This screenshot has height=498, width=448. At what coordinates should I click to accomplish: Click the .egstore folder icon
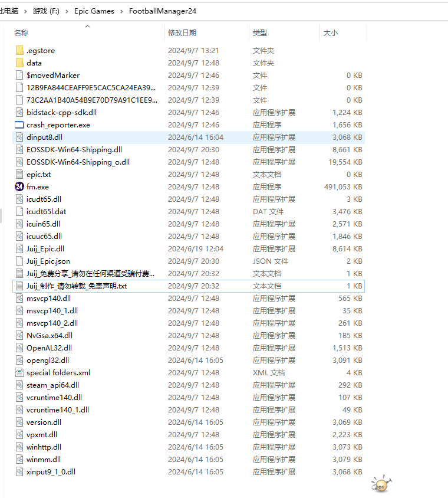19,50
